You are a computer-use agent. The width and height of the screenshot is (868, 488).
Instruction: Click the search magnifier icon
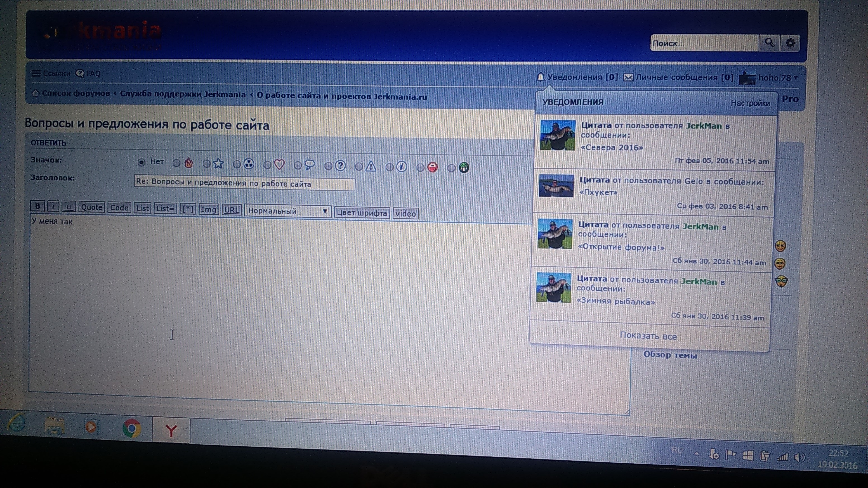769,43
